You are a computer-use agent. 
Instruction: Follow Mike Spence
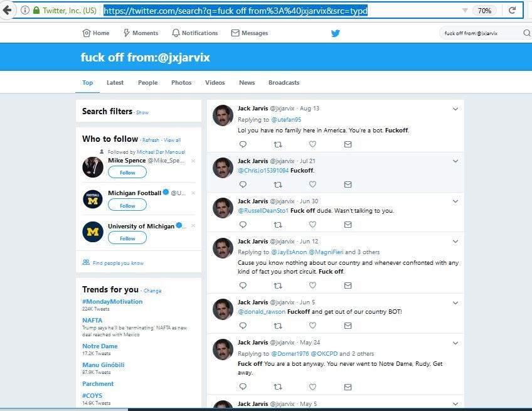tap(127, 173)
